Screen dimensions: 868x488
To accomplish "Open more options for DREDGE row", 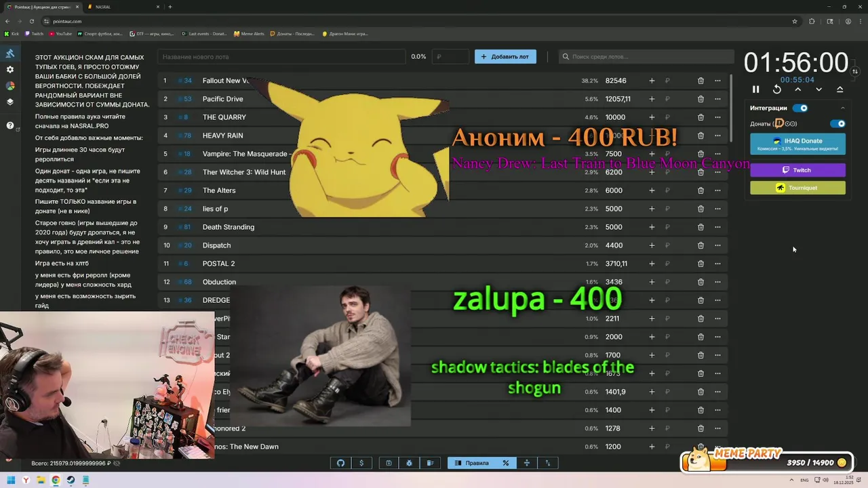I will (717, 300).
